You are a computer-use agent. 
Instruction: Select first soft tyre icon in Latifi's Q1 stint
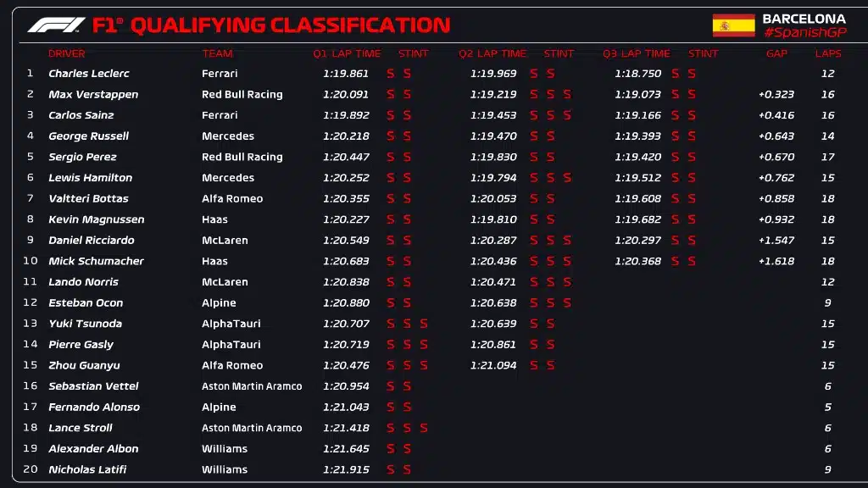click(x=391, y=469)
